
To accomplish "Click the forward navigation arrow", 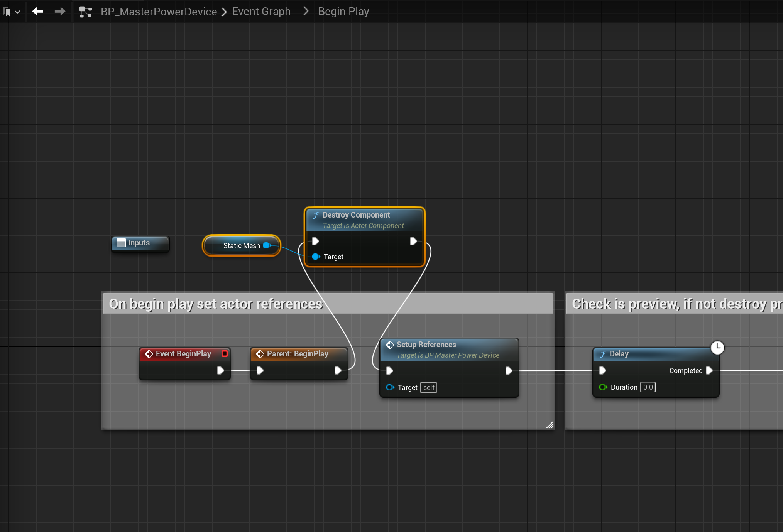I will (x=60, y=12).
